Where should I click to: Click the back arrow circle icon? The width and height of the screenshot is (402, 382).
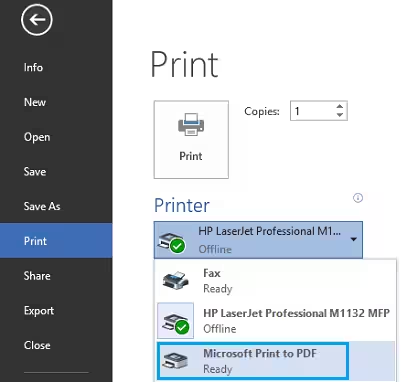pyautogui.click(x=37, y=20)
